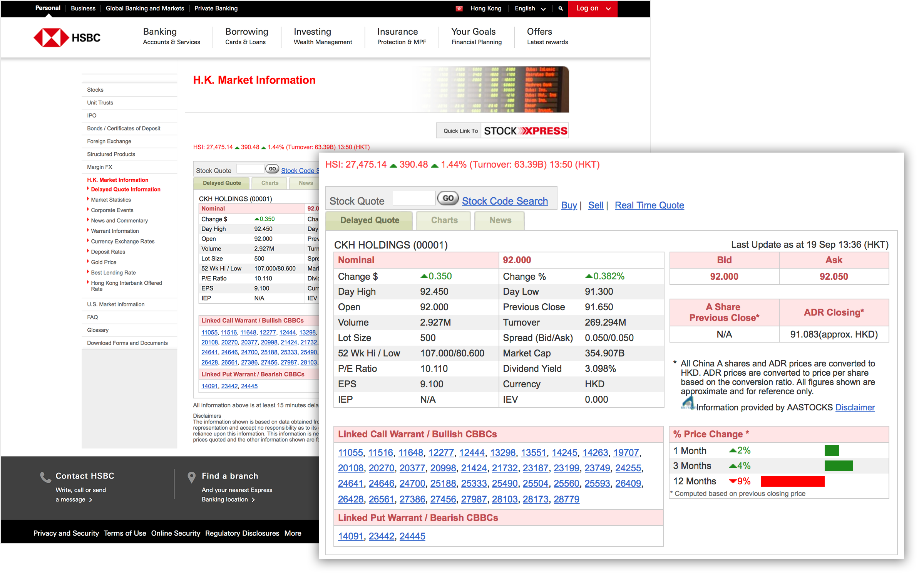Click the large Stock Quote input field
The height and width of the screenshot is (578, 924).
[x=413, y=198]
